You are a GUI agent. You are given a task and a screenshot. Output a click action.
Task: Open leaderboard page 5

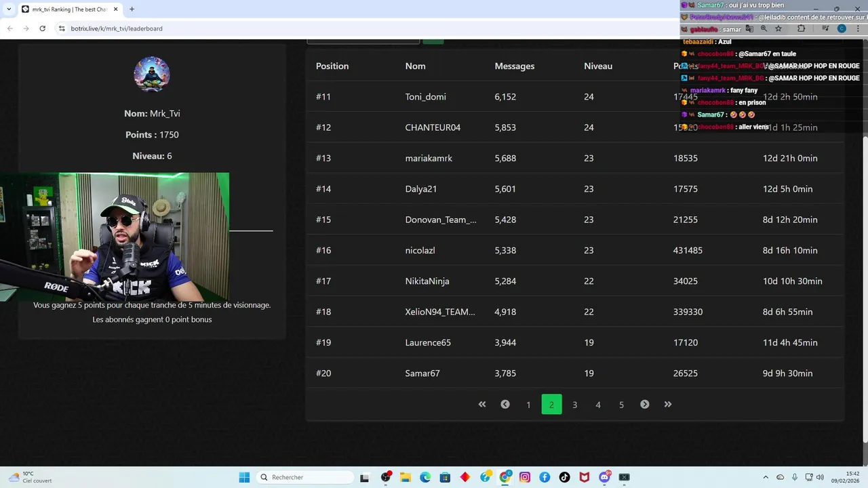pos(621,405)
